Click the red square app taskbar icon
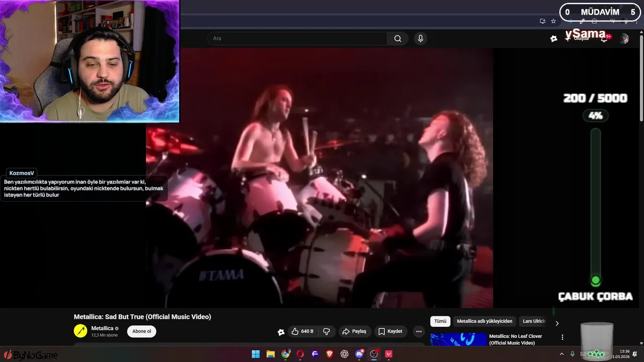Image resolution: width=644 pixels, height=362 pixels. (x=389, y=354)
